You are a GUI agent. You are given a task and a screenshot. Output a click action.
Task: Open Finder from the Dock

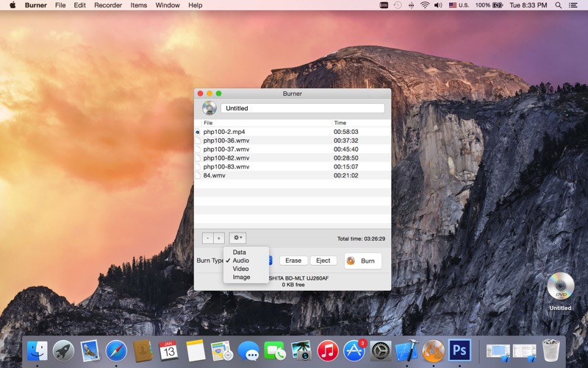(37, 352)
